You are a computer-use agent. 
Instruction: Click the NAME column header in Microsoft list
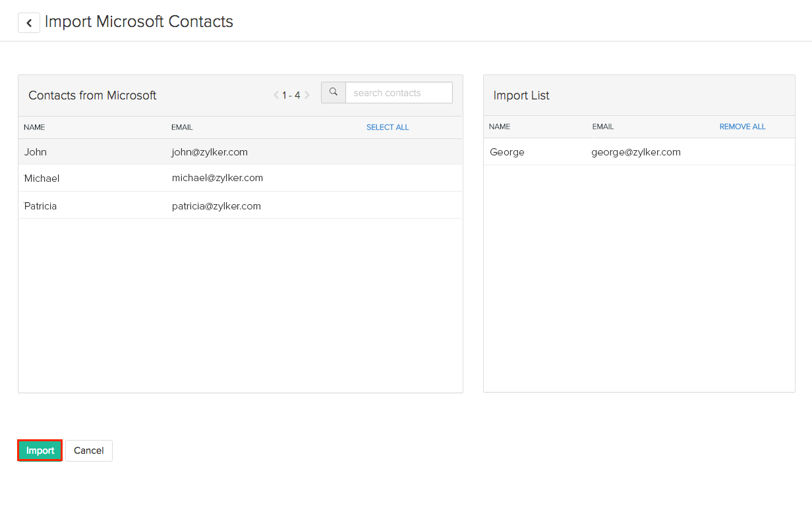pos(34,127)
